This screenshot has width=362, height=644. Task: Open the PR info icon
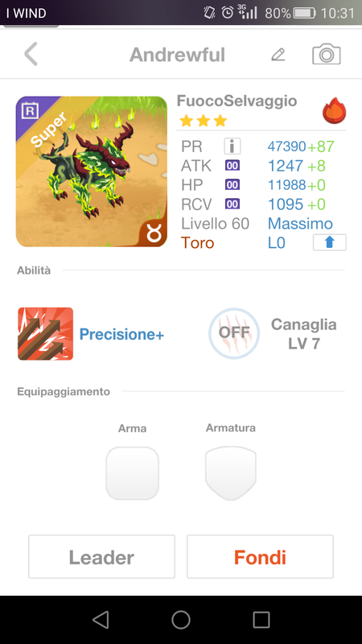tap(232, 147)
